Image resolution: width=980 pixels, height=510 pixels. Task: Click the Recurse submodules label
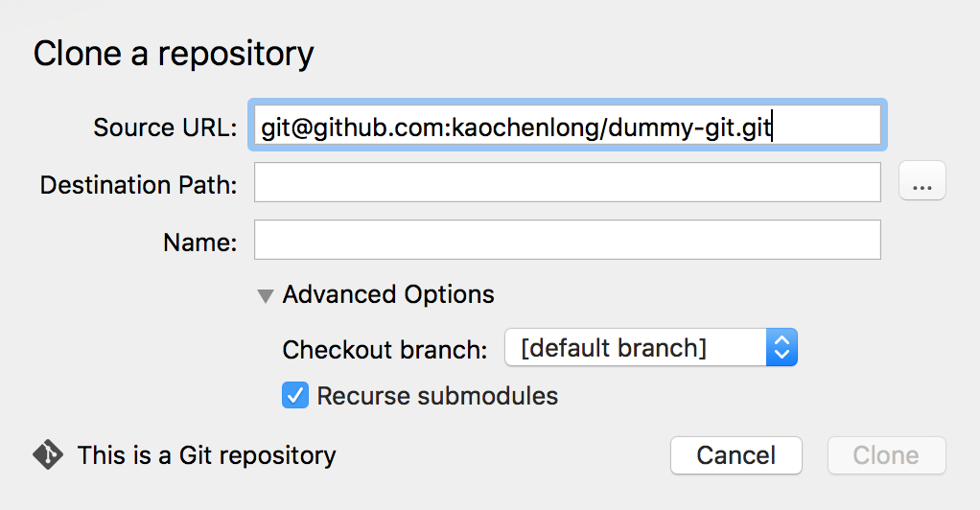(437, 395)
